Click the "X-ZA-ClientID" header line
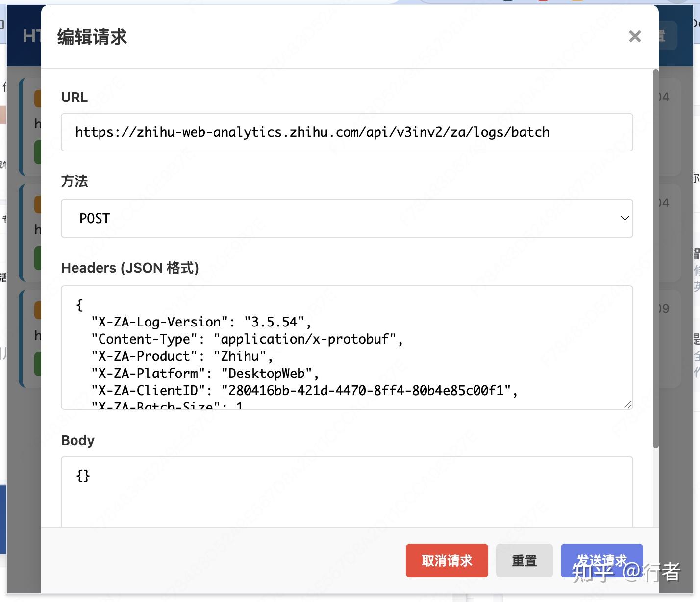 click(304, 391)
